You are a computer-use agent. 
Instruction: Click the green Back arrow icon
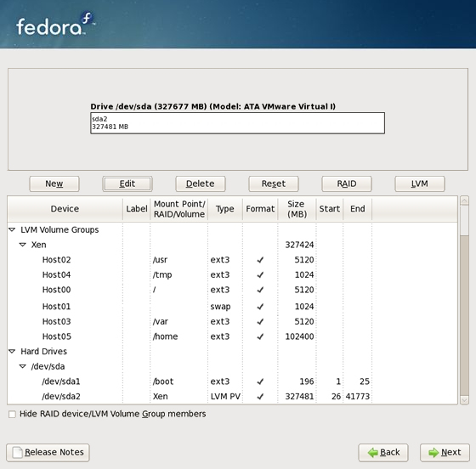coord(372,453)
